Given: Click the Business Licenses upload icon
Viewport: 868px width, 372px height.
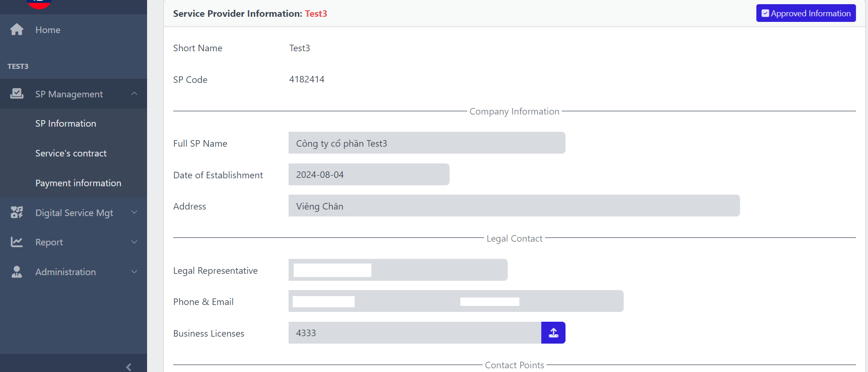Looking at the screenshot, I should click(x=553, y=333).
